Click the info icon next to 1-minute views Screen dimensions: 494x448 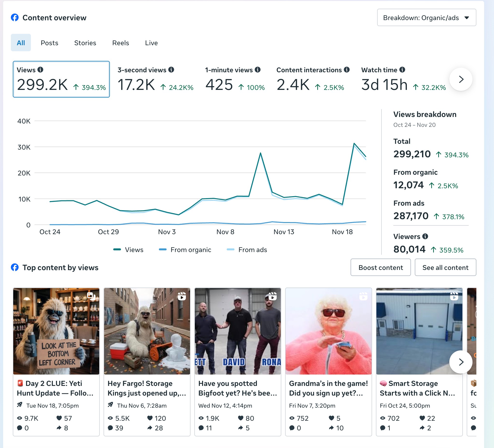(x=258, y=70)
